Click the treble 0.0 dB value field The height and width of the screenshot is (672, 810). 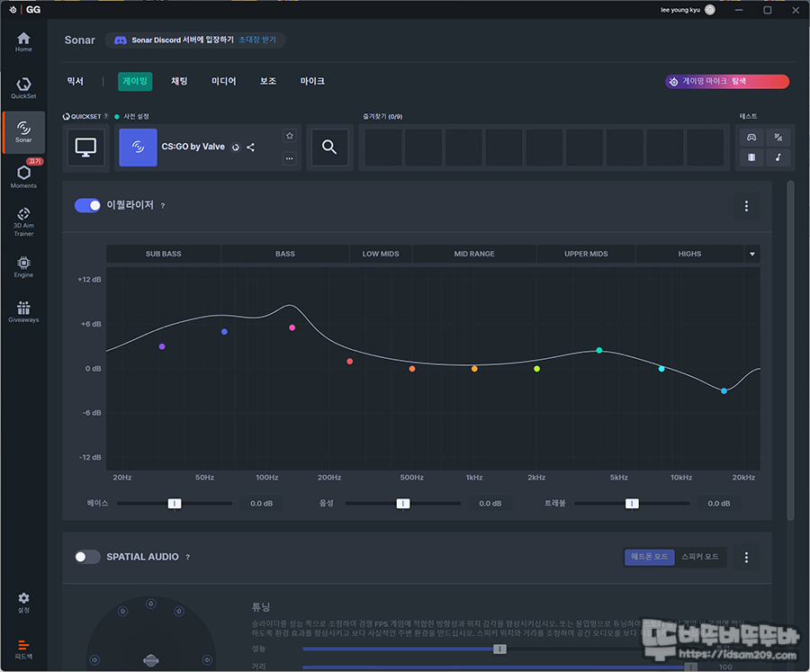[718, 504]
